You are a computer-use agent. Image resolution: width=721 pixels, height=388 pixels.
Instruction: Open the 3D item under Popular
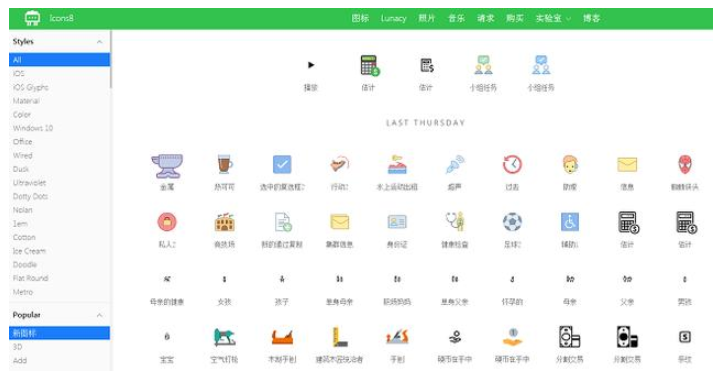[17, 347]
